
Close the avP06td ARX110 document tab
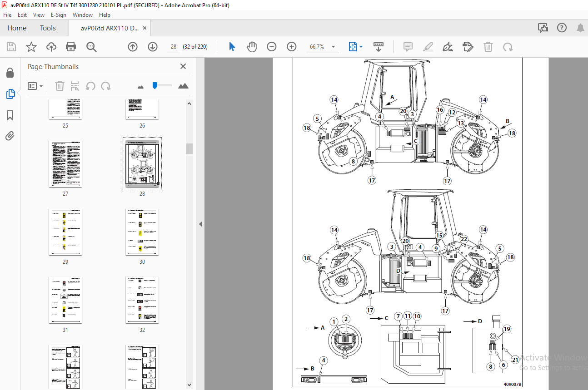click(x=145, y=28)
